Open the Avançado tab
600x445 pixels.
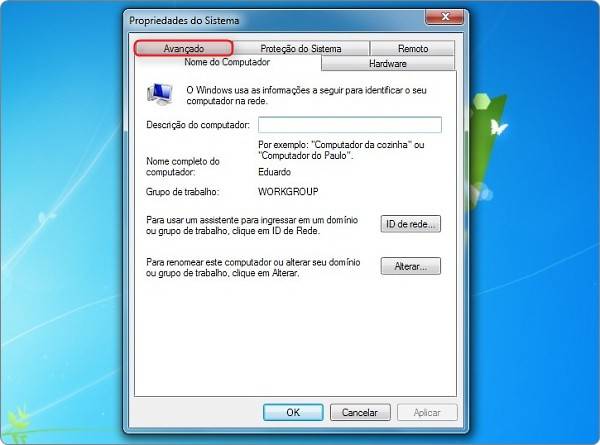tap(184, 49)
